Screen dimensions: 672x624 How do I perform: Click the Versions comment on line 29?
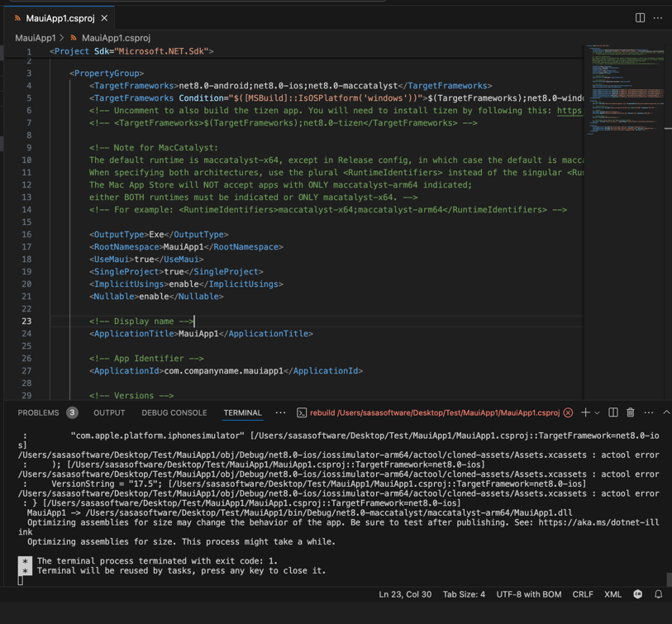pos(131,395)
